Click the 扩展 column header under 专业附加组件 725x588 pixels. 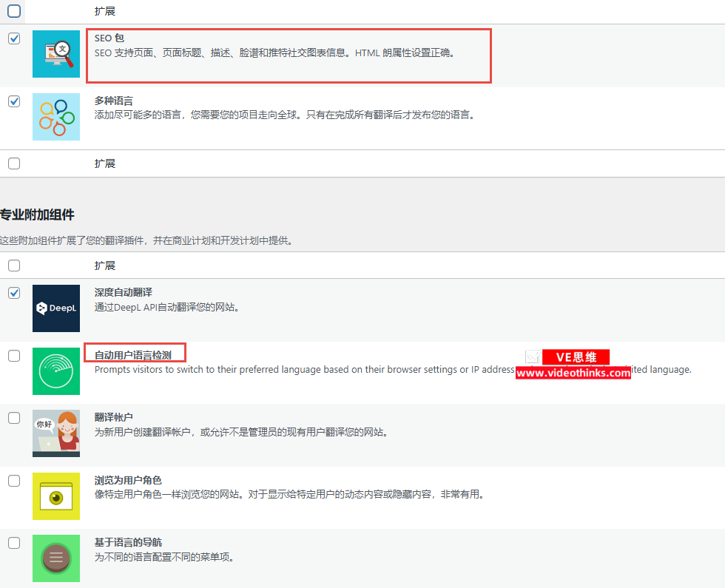coord(105,266)
